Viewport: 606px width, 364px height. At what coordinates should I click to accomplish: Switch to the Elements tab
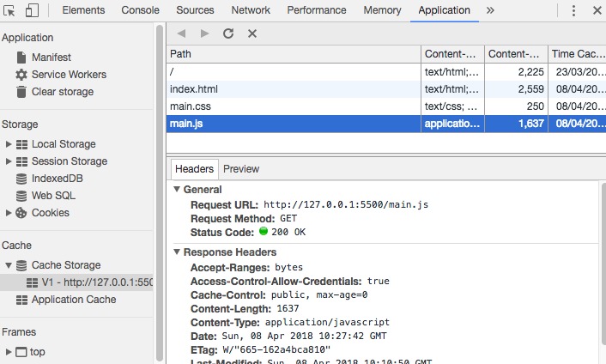point(83,10)
